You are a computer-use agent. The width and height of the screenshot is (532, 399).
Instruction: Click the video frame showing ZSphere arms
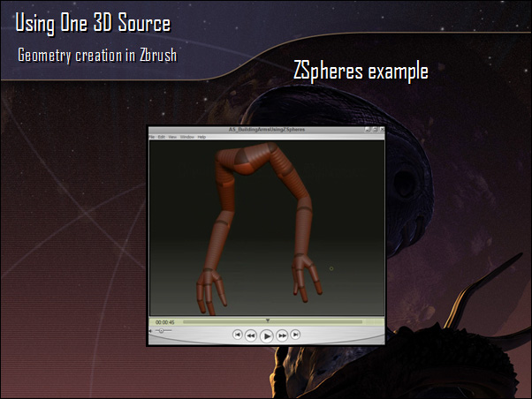(267, 228)
